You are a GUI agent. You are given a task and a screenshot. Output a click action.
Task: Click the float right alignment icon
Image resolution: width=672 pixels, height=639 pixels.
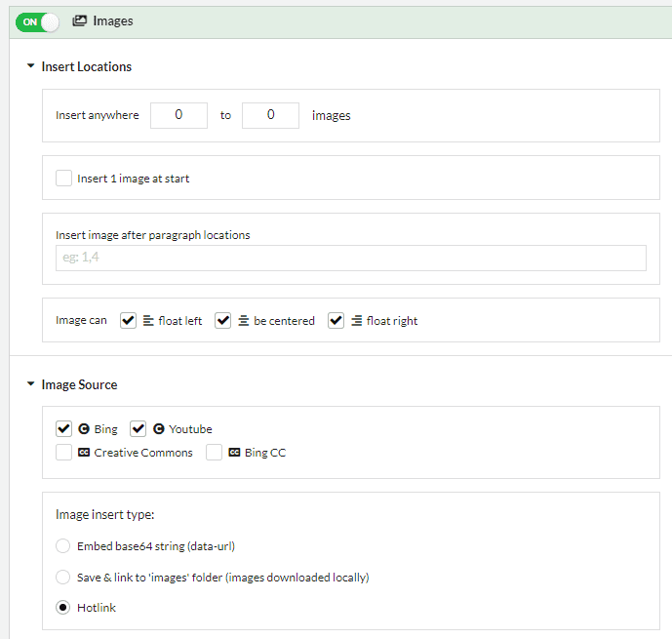[357, 321]
